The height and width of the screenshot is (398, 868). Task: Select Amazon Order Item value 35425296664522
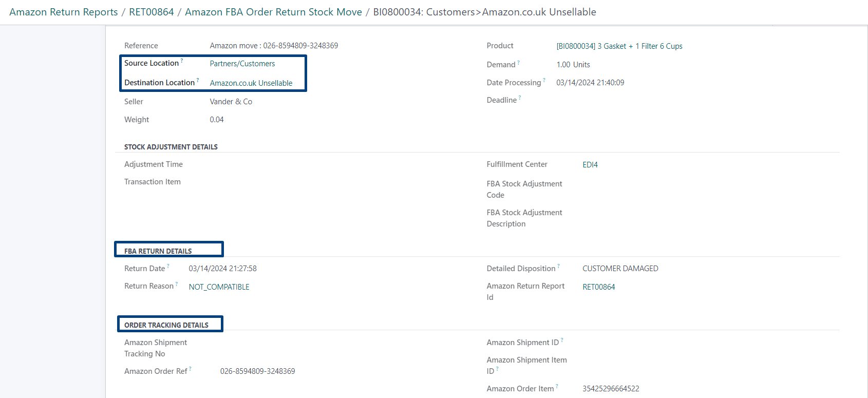(611, 389)
